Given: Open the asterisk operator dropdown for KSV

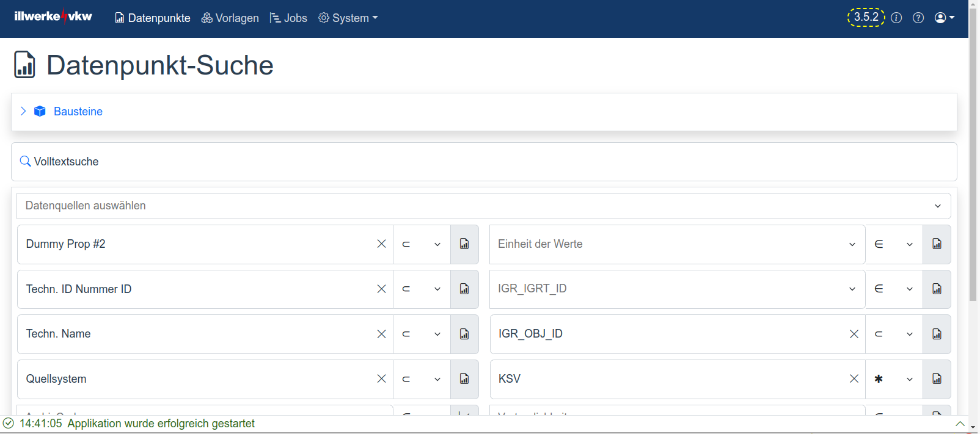Looking at the screenshot, I should (894, 379).
